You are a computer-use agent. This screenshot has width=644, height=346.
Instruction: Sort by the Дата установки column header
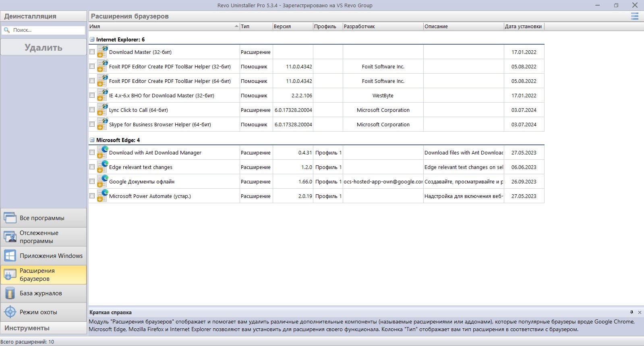524,26
